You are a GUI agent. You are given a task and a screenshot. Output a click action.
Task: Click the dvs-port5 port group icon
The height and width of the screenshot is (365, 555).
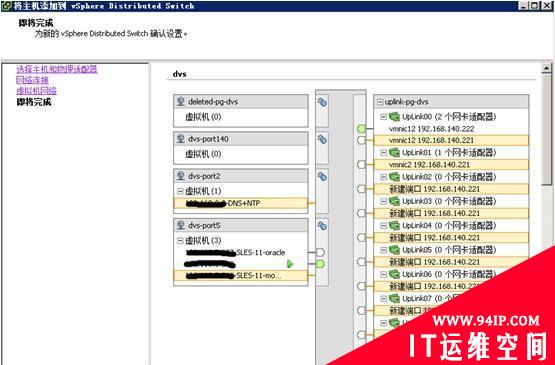[x=181, y=225]
